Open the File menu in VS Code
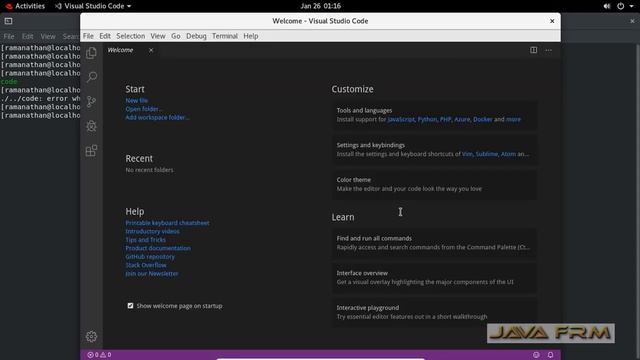640x360 pixels. 88,36
